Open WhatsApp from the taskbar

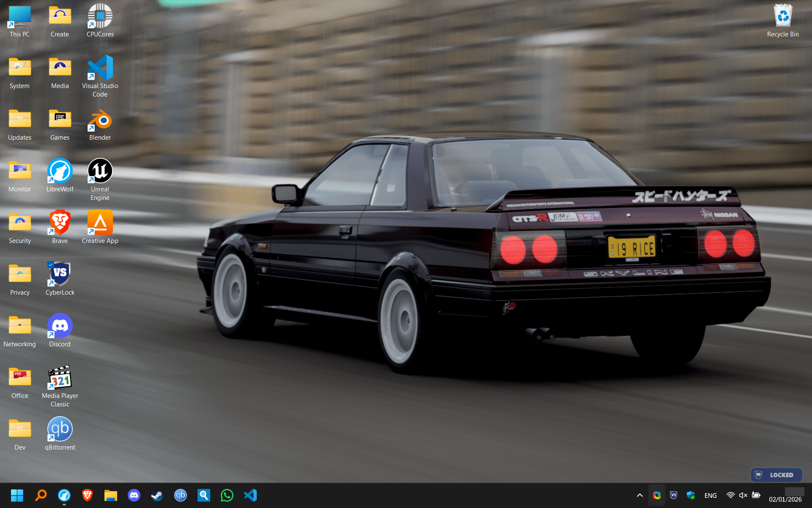(227, 495)
